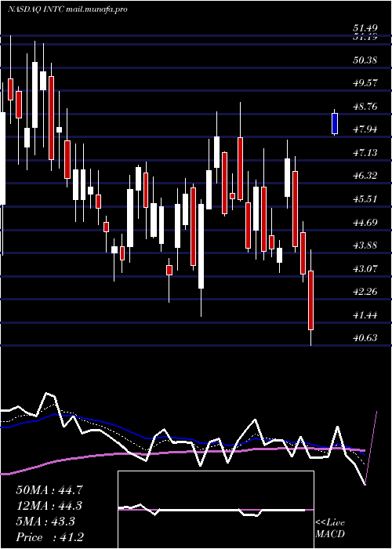Click the NASDAQ INTC mail.munafa.pro title text
The image size is (392, 549).
(67, 9)
